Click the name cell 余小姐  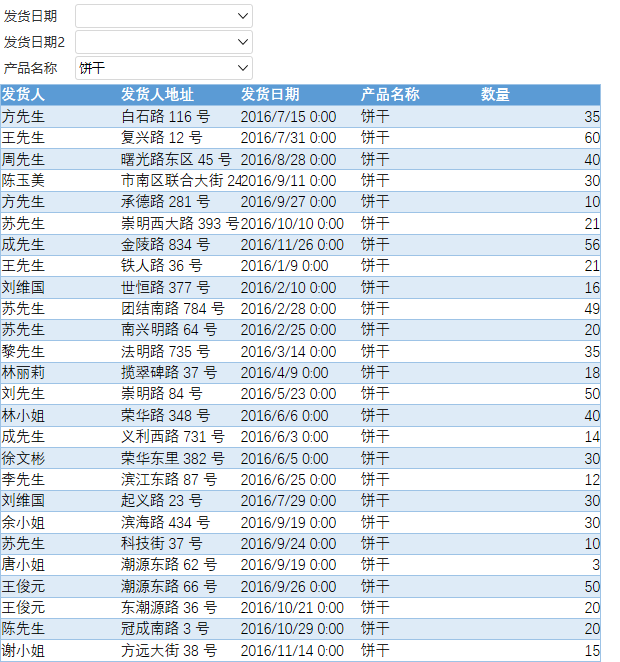coord(23,523)
